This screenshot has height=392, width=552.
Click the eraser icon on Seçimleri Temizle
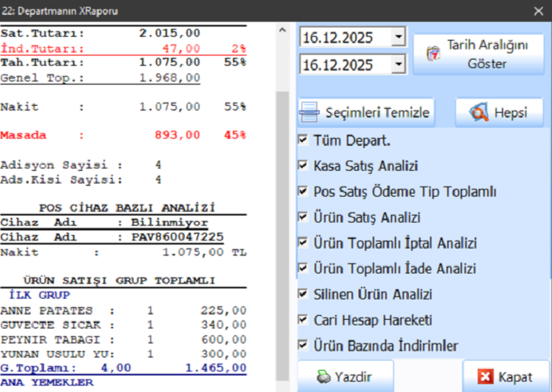(x=310, y=113)
